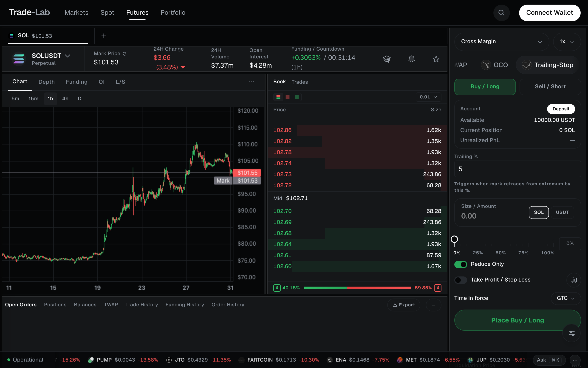Show bids-only order book view
Viewport: 588px width, 368px height.
[x=297, y=97]
